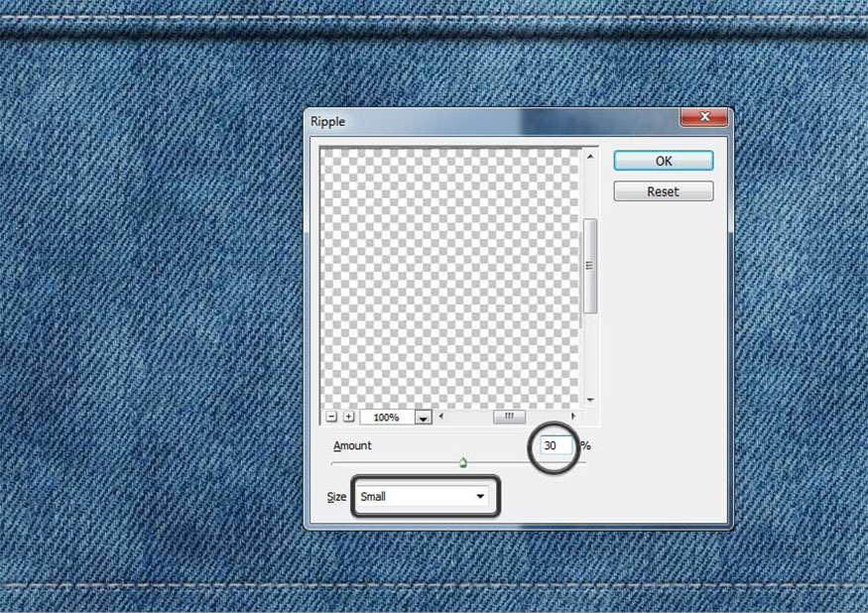Viewport: 868px width, 613px height.
Task: Click preview horizontal scrollbar left arrow
Action: pos(441,416)
